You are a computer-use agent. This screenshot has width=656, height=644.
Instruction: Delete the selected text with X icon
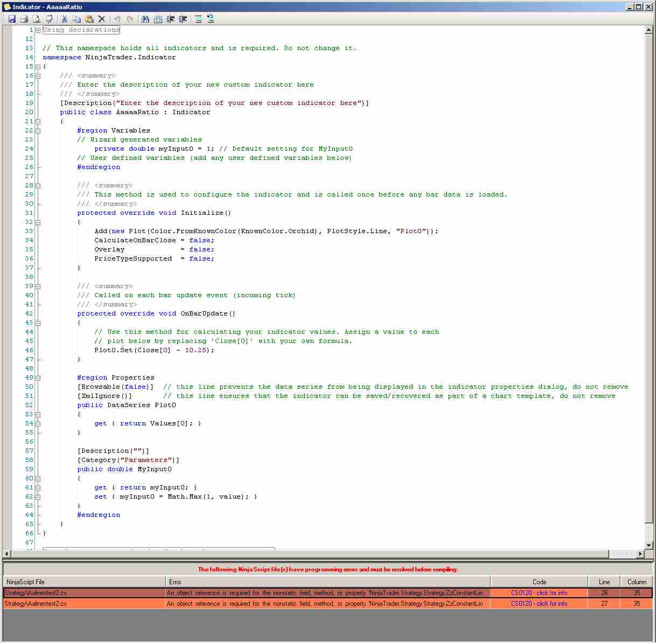(x=101, y=19)
